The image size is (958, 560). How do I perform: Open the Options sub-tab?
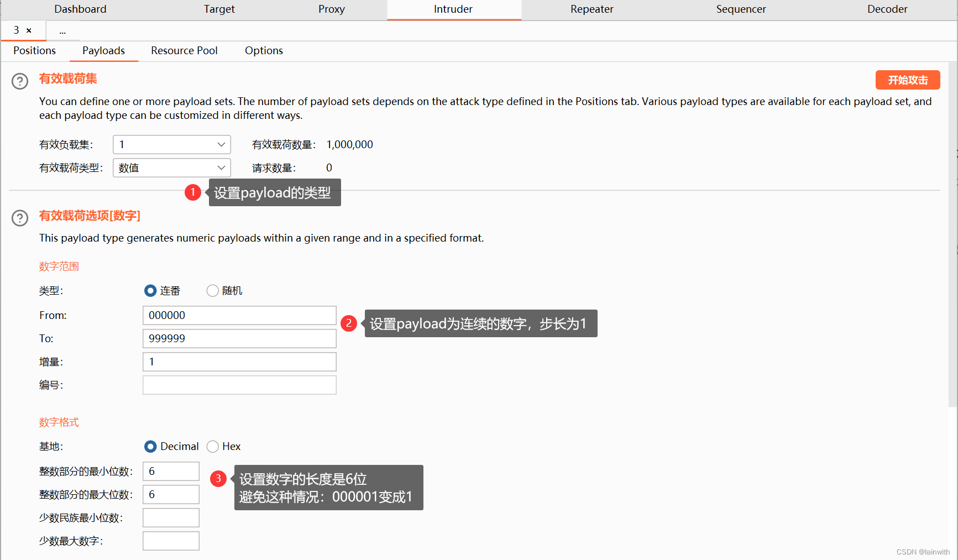pos(264,51)
